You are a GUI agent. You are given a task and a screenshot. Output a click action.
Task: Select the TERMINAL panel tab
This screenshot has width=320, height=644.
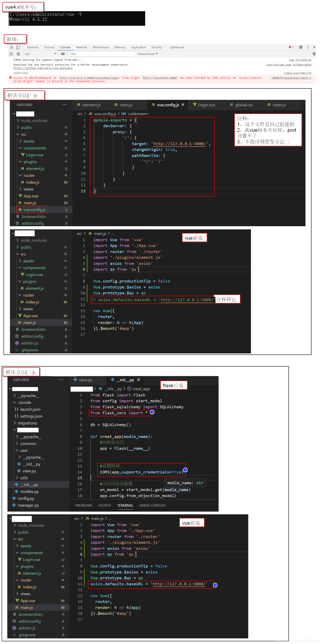[125, 506]
